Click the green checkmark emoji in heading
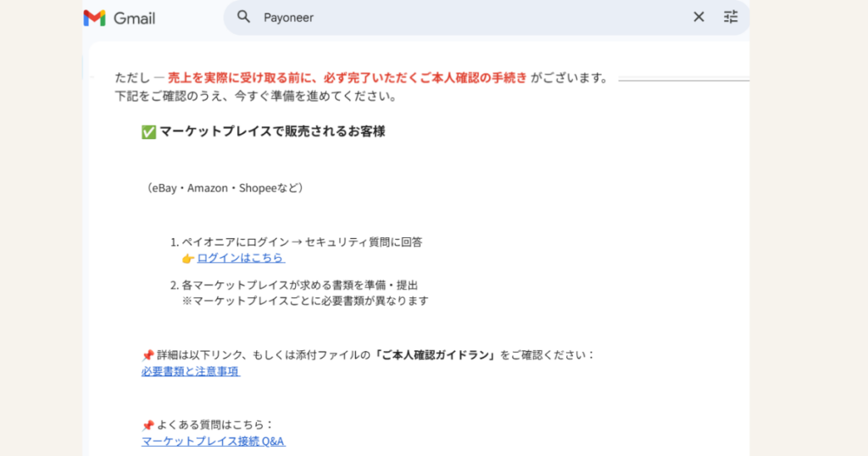This screenshot has height=456, width=868. tap(148, 132)
